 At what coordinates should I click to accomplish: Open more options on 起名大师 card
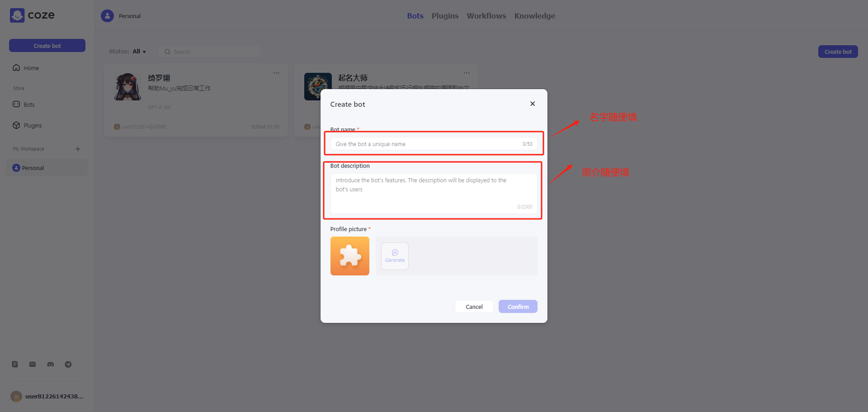(x=467, y=73)
